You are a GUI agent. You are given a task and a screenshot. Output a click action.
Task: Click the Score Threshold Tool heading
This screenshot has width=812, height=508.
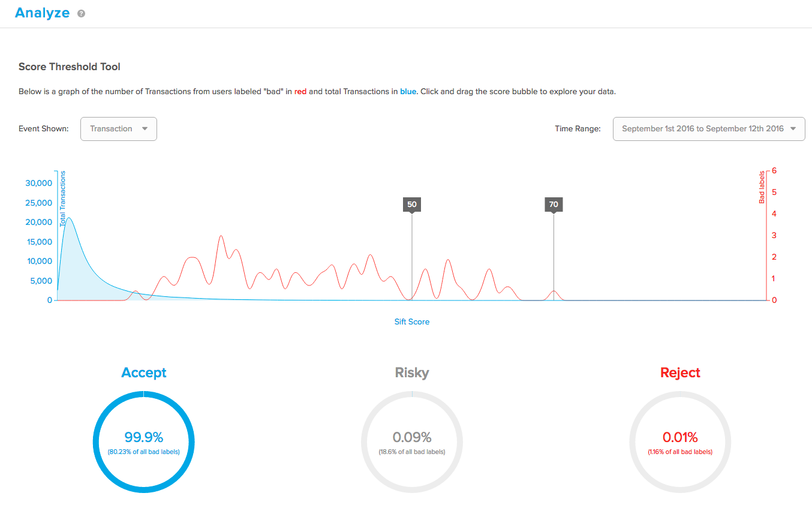pos(70,67)
